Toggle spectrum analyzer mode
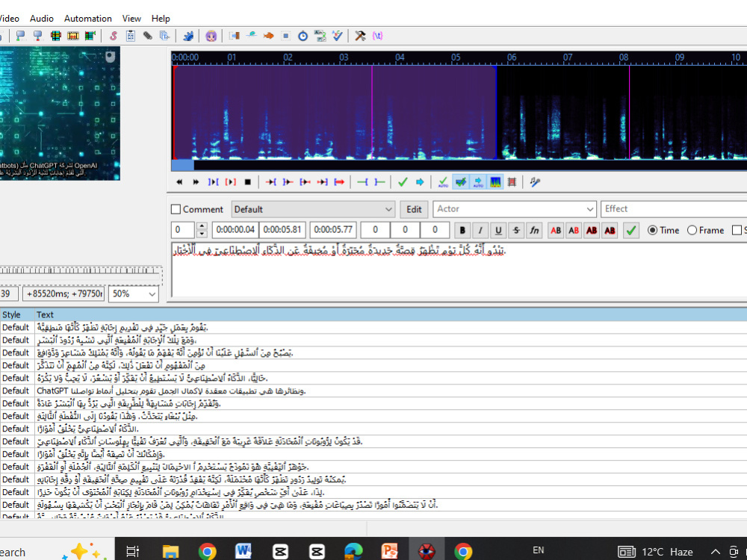The width and height of the screenshot is (747, 560). click(x=495, y=182)
